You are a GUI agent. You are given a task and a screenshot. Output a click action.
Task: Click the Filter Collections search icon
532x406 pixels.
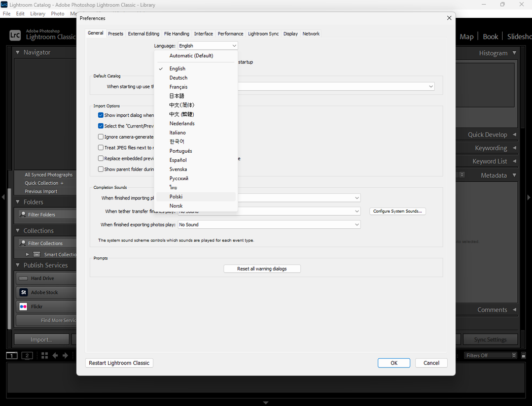[23, 243]
